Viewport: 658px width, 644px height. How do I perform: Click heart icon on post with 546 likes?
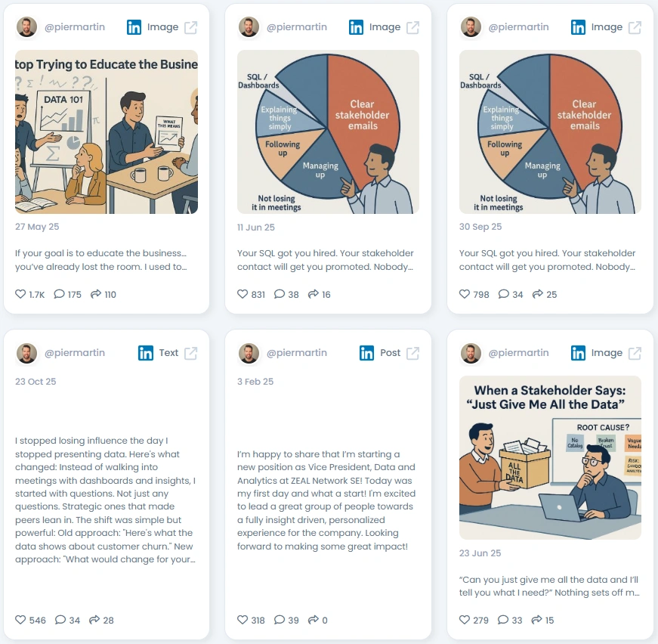click(x=20, y=620)
